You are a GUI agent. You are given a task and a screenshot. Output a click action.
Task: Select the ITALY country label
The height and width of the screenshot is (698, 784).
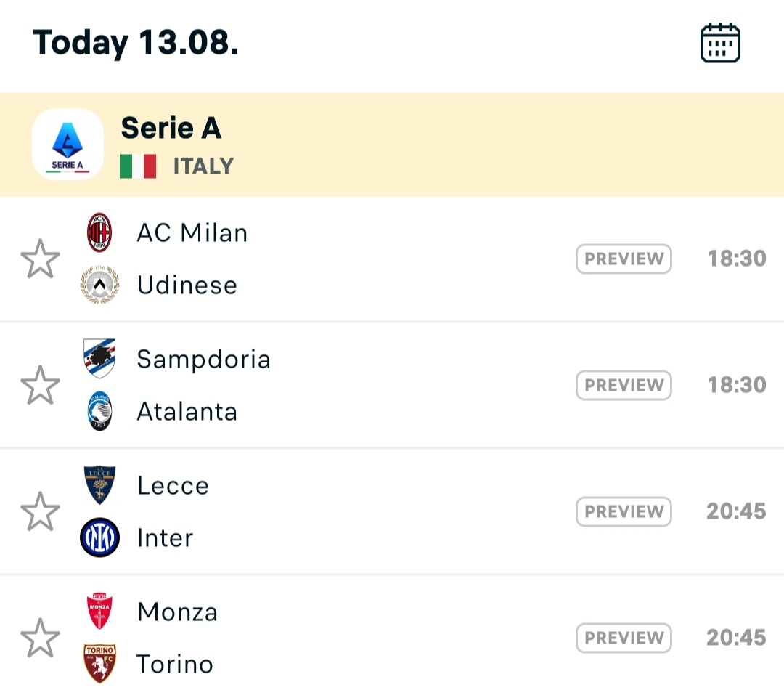[x=203, y=166]
